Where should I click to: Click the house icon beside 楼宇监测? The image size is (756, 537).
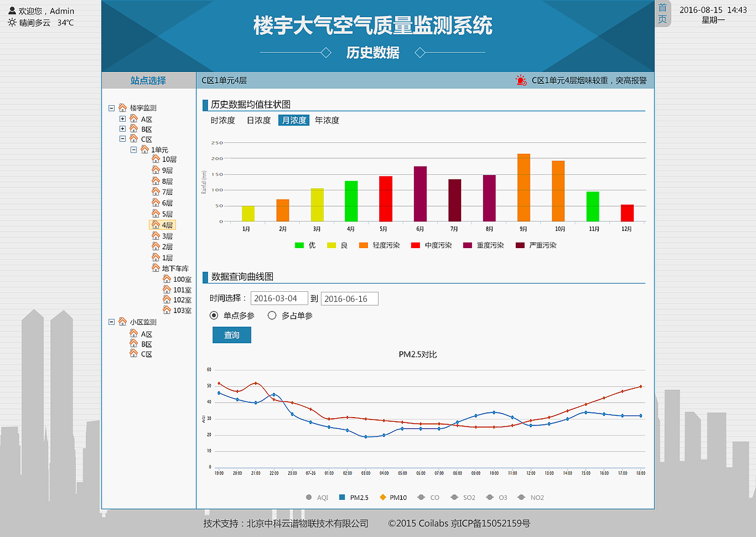pos(122,108)
